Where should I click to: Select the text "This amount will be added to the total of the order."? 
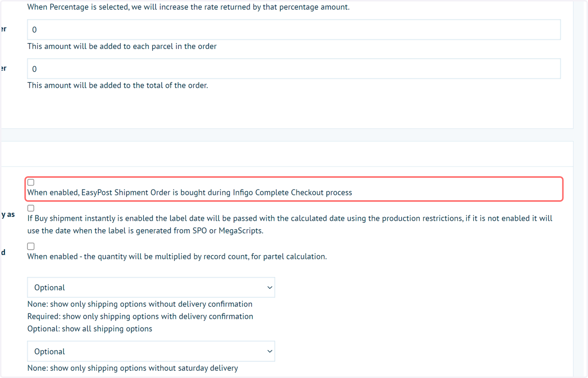click(118, 85)
